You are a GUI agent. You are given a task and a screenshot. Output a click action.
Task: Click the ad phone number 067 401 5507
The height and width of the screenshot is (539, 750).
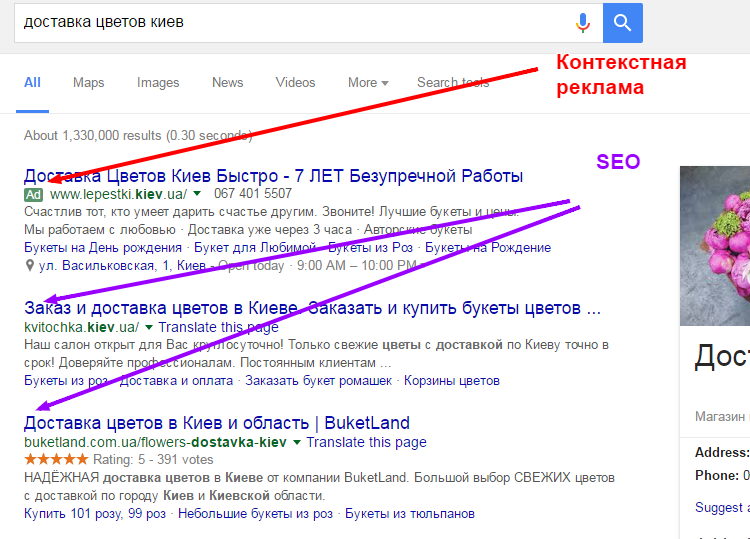pyautogui.click(x=253, y=194)
